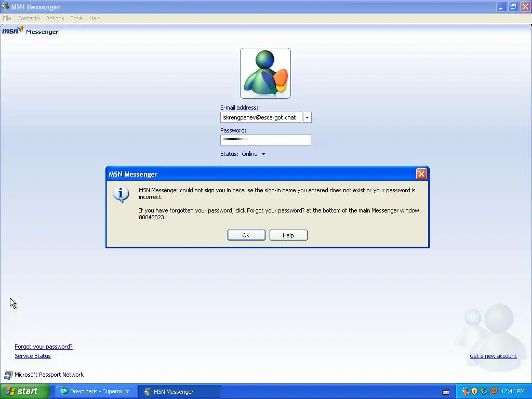Image resolution: width=532 pixels, height=399 pixels.
Task: Open the yellow Security Center shield tray icon
Action: tap(475, 392)
